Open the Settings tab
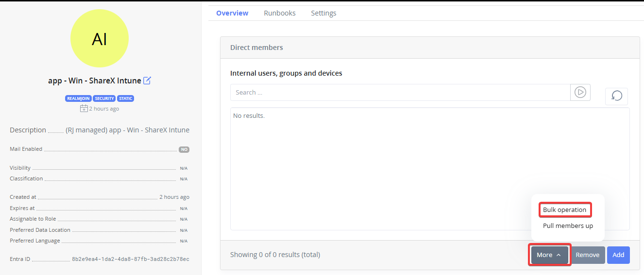 (x=323, y=13)
